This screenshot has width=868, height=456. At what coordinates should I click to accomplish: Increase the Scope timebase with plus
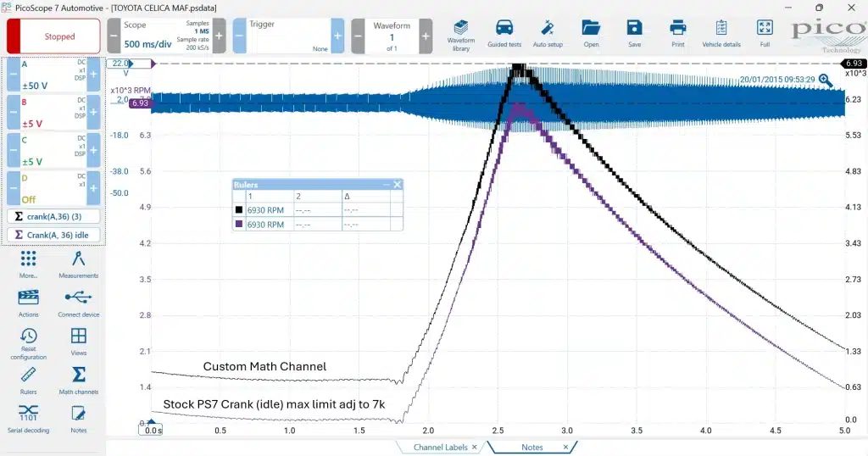click(x=220, y=36)
